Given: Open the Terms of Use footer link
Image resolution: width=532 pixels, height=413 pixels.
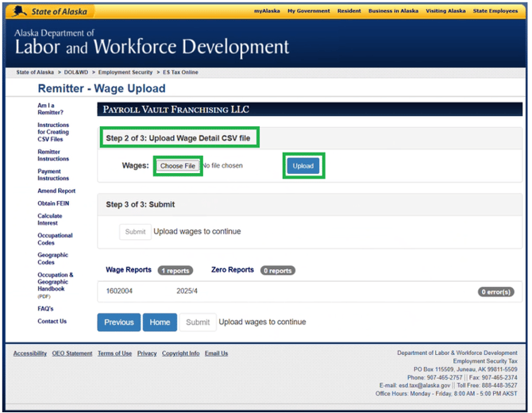Looking at the screenshot, I should pyautogui.click(x=114, y=353).
